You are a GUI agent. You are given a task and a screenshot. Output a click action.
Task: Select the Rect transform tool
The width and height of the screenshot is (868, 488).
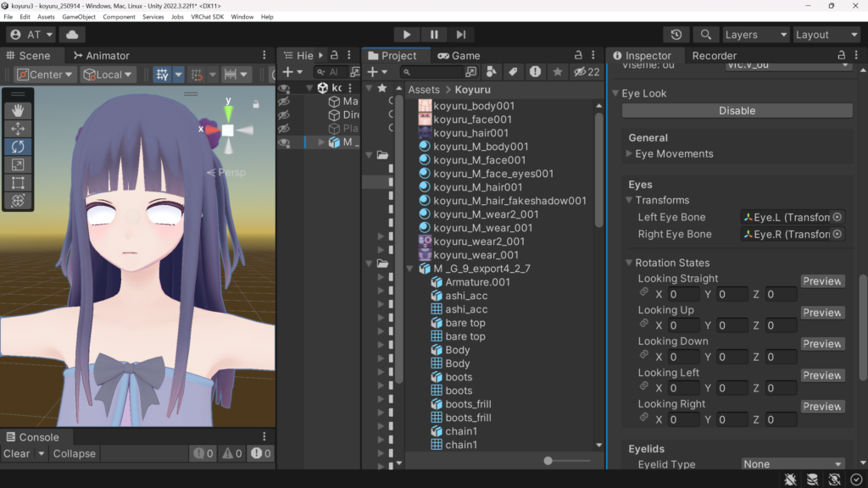pyautogui.click(x=18, y=182)
